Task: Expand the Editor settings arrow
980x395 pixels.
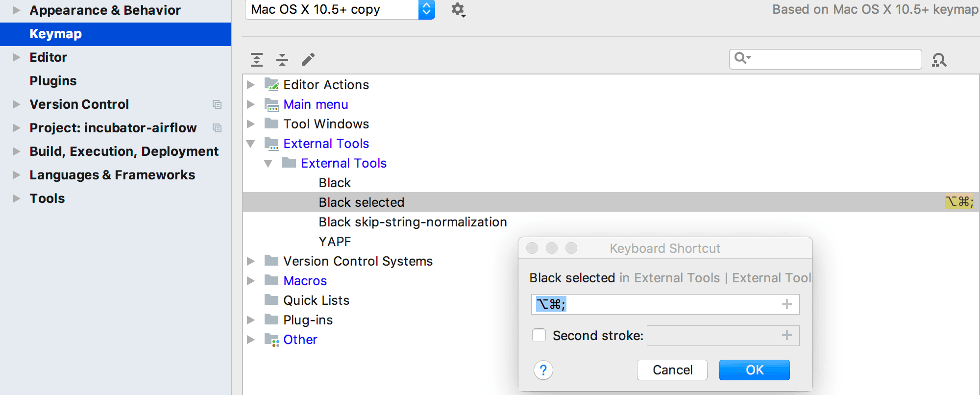Action: coord(16,57)
